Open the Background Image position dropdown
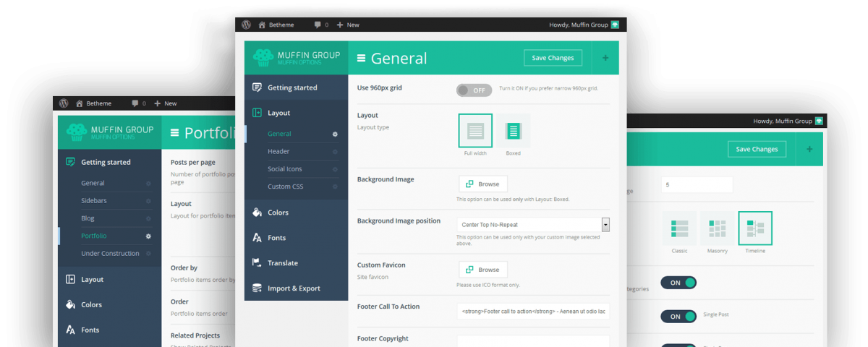The width and height of the screenshot is (868, 347). [x=533, y=225]
